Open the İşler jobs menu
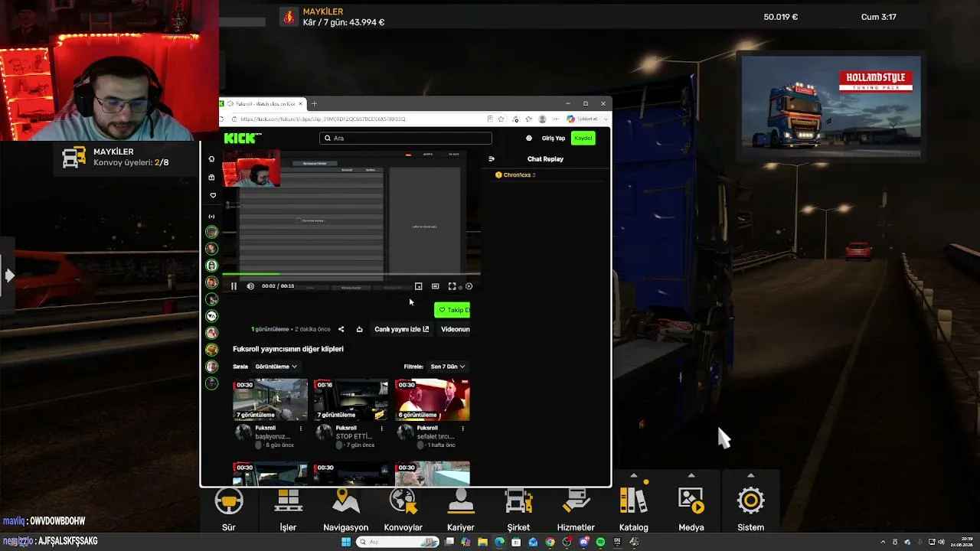 pos(288,510)
